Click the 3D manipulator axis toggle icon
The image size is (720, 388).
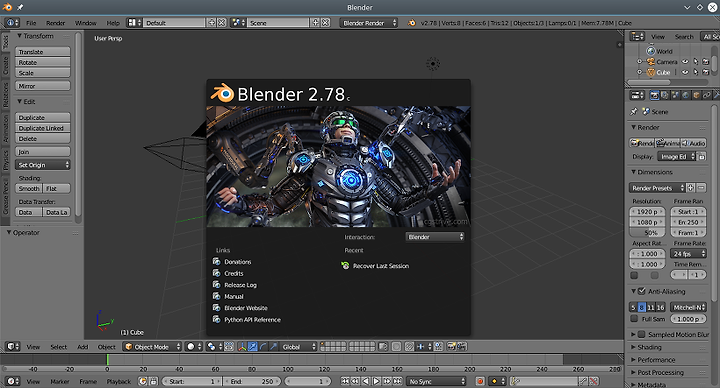(x=242, y=347)
